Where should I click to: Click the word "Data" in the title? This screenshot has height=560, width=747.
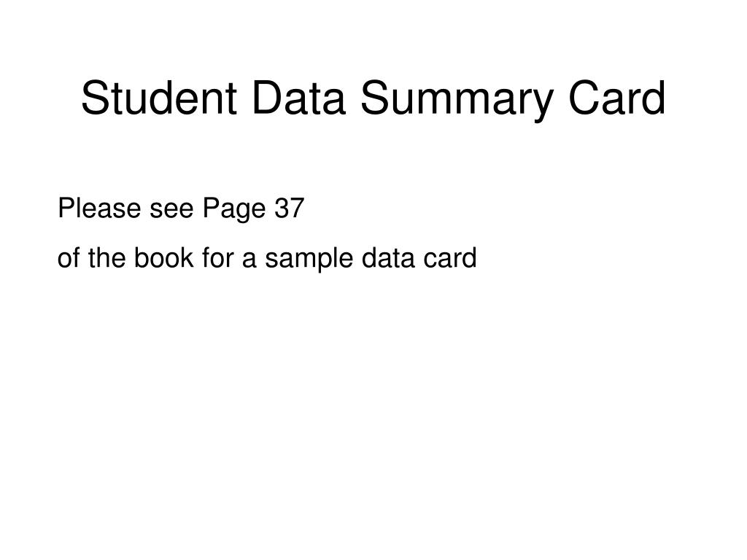point(298,98)
